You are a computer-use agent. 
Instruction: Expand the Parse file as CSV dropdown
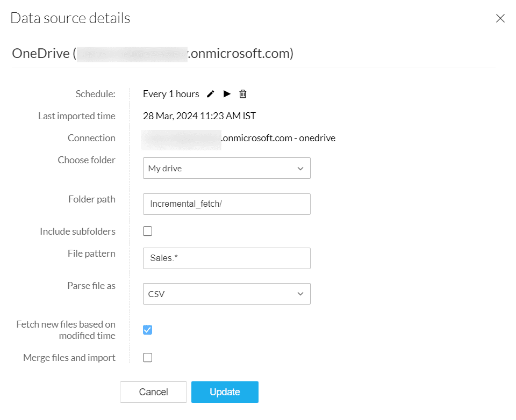tap(226, 294)
